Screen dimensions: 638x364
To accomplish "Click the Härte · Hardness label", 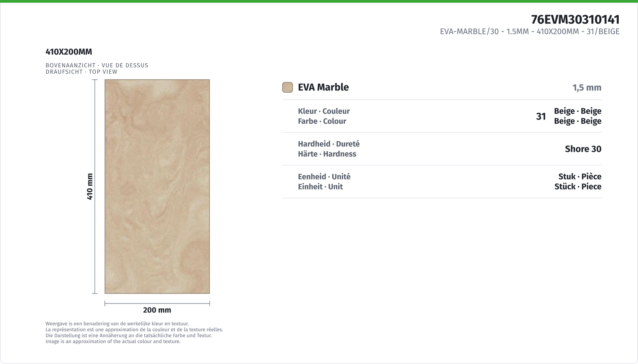I will pyautogui.click(x=327, y=154).
